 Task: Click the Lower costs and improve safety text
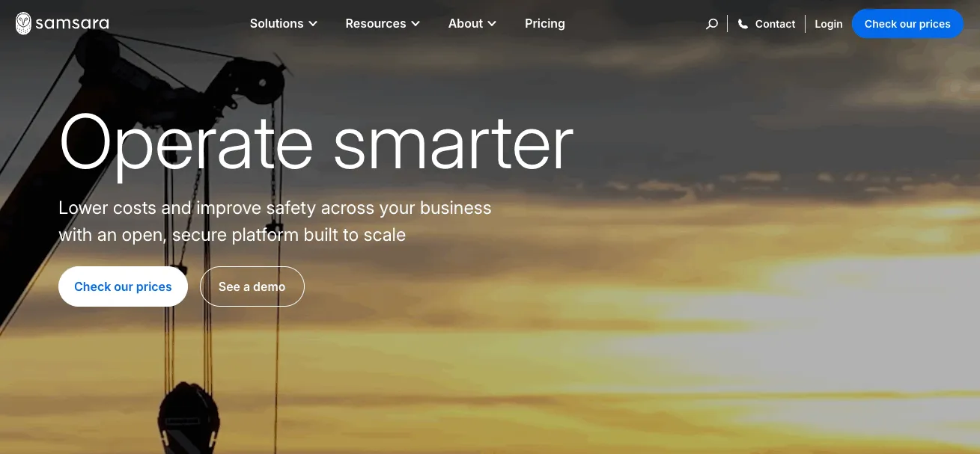pos(275,221)
